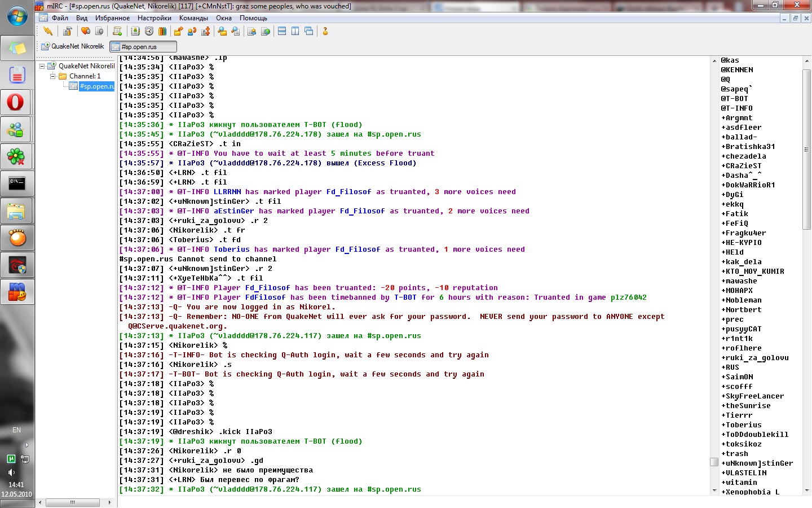Click the Connect lightning bolt toolbar icon
Screen dimensions: 812x508
[x=48, y=31]
